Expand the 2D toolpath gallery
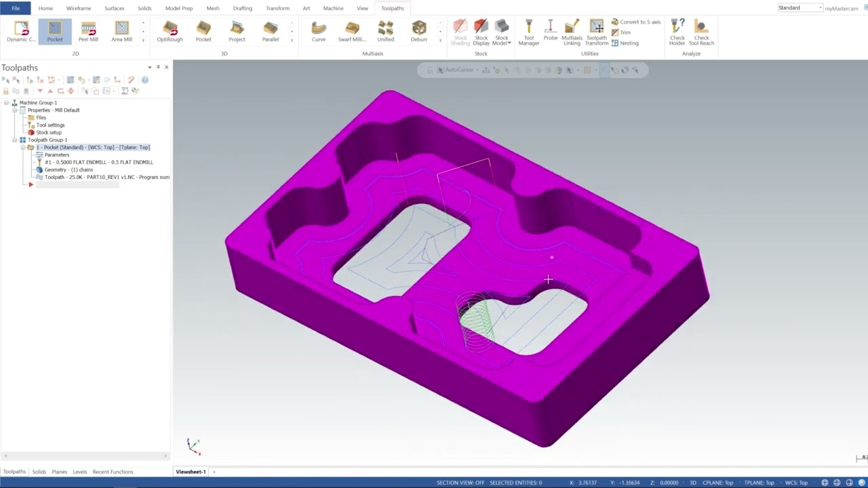 click(x=143, y=41)
